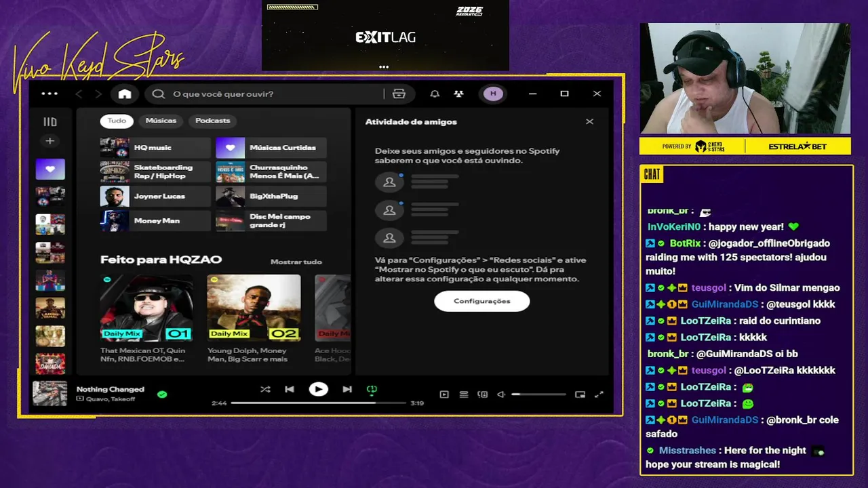Open Daily Mix 02 card
The image size is (868, 488).
pyautogui.click(x=254, y=319)
